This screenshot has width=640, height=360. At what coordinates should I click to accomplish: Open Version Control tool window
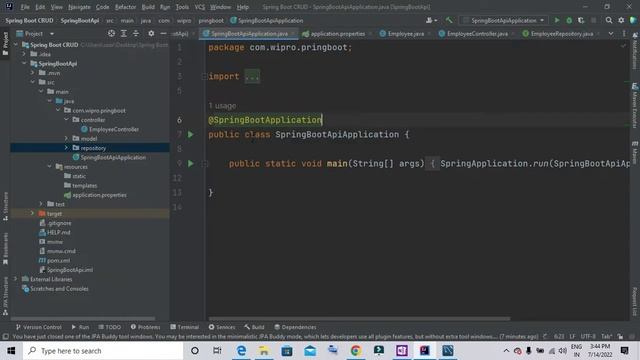(x=39, y=327)
